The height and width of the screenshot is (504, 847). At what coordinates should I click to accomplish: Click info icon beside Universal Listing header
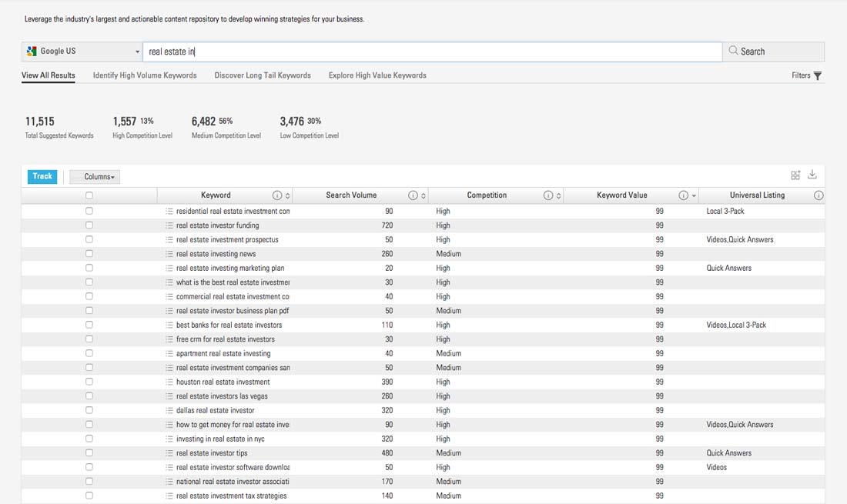(x=819, y=195)
